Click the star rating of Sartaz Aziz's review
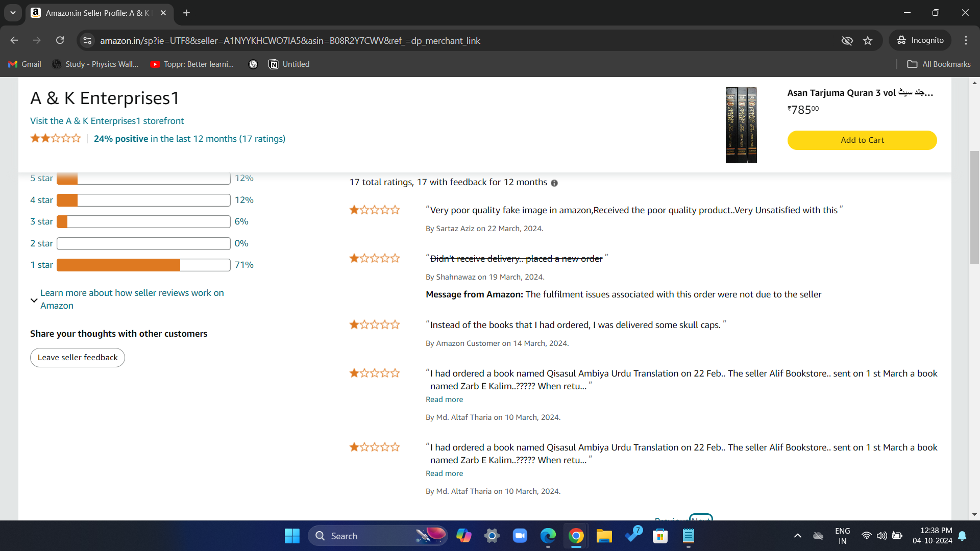Screen dimensions: 980x551 click(375, 210)
